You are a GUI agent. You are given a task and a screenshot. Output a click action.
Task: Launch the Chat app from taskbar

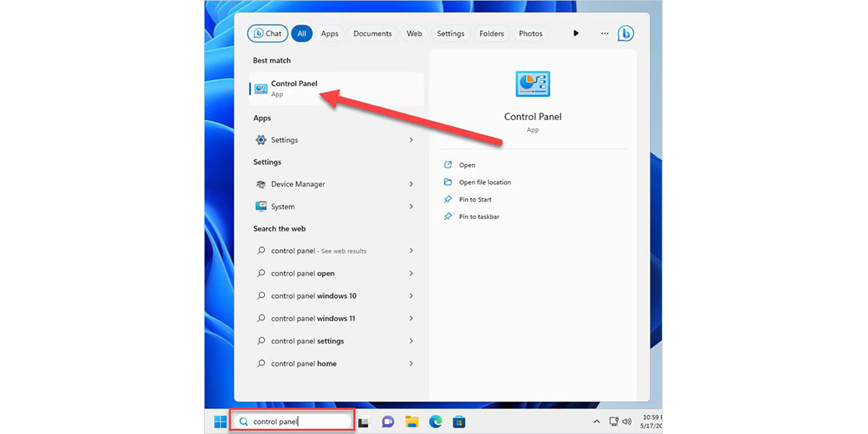click(388, 422)
